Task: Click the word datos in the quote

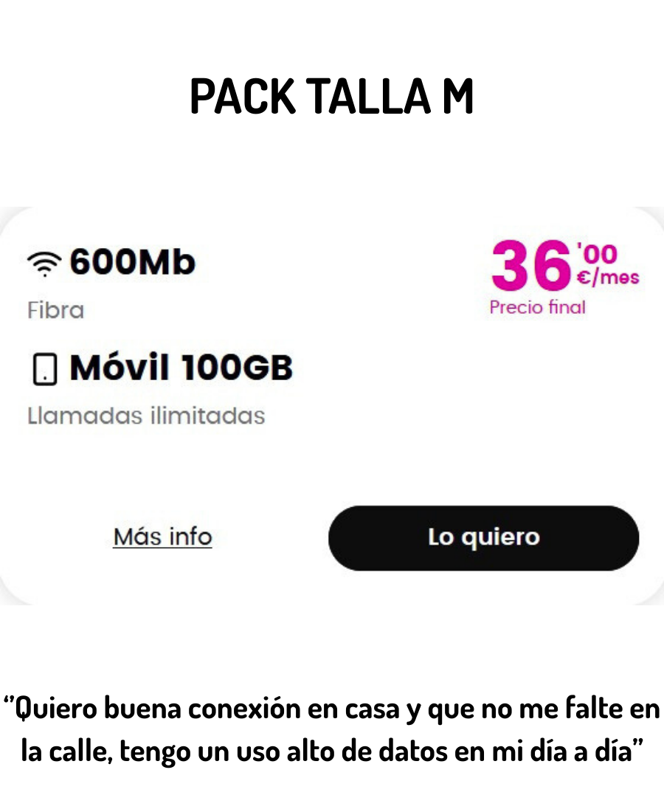Action: tap(412, 751)
